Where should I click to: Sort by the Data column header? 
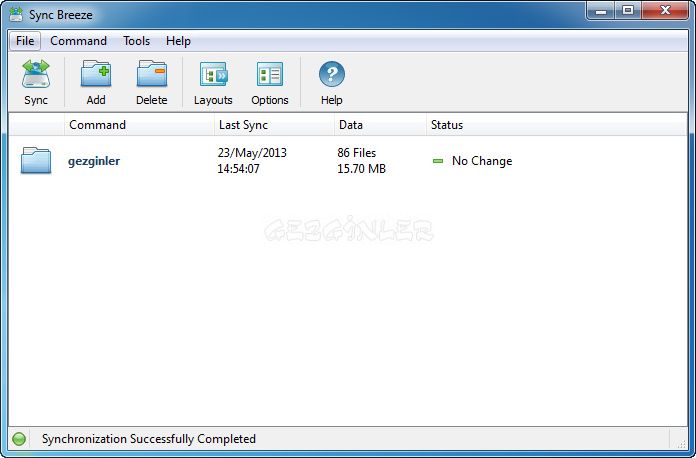380,125
